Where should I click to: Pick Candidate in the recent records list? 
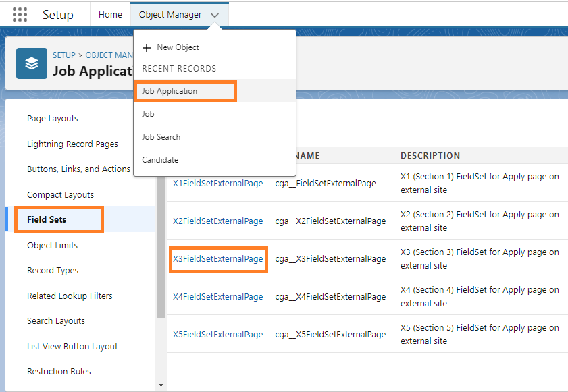tap(160, 160)
